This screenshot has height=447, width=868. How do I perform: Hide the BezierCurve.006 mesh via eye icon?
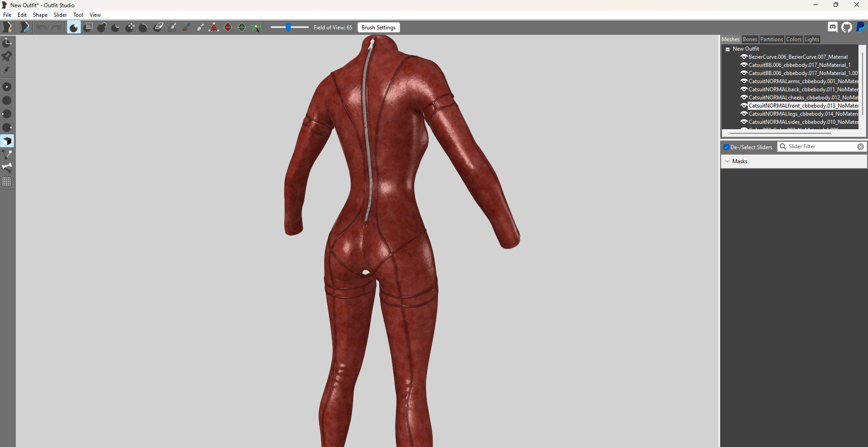tap(744, 56)
